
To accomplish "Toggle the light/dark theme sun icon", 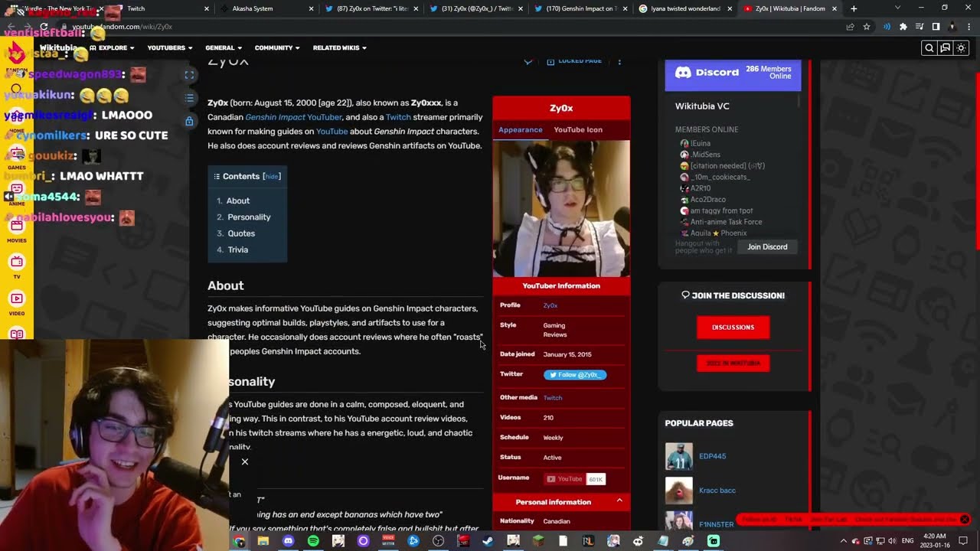I will [x=961, y=48].
